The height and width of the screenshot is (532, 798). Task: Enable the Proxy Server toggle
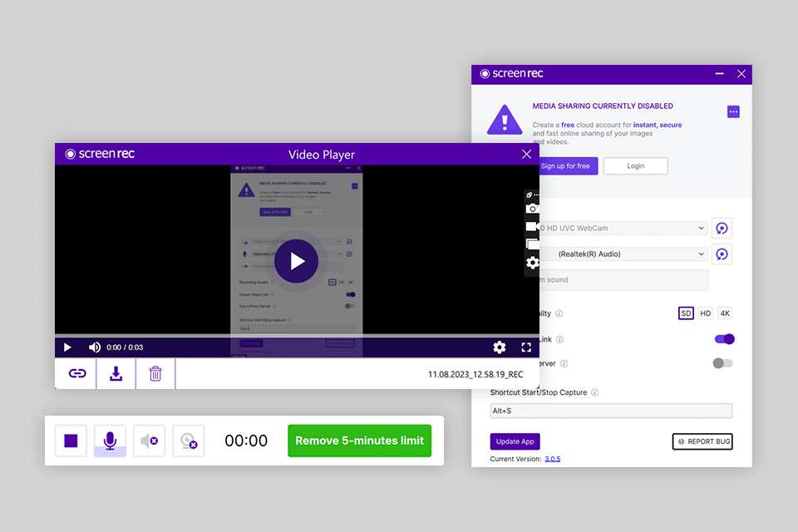coord(722,363)
